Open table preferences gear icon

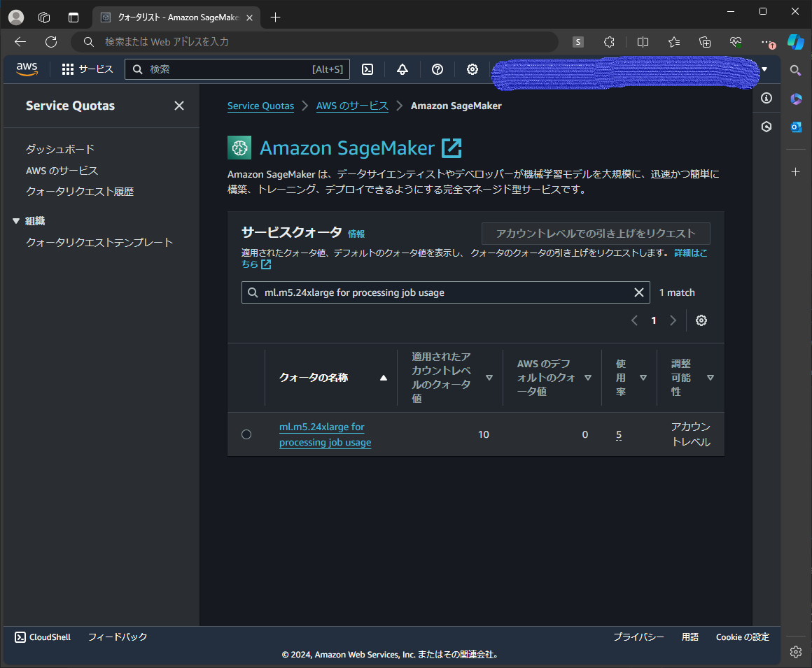[x=701, y=320]
